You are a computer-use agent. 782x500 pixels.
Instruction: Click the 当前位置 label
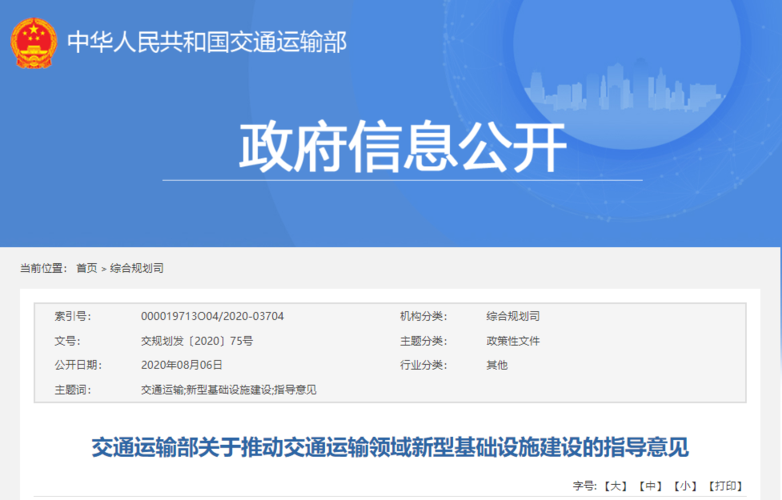43,268
